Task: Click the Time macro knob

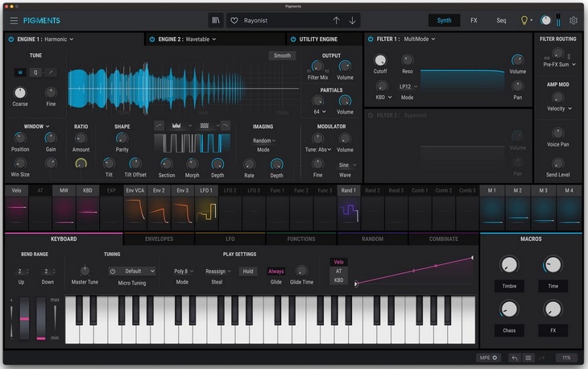Action: 553,265
